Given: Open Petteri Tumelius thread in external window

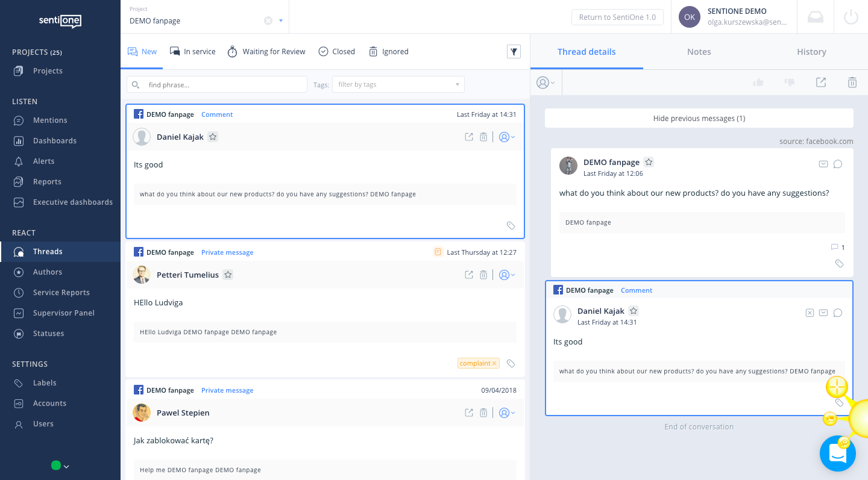Looking at the screenshot, I should (x=469, y=275).
